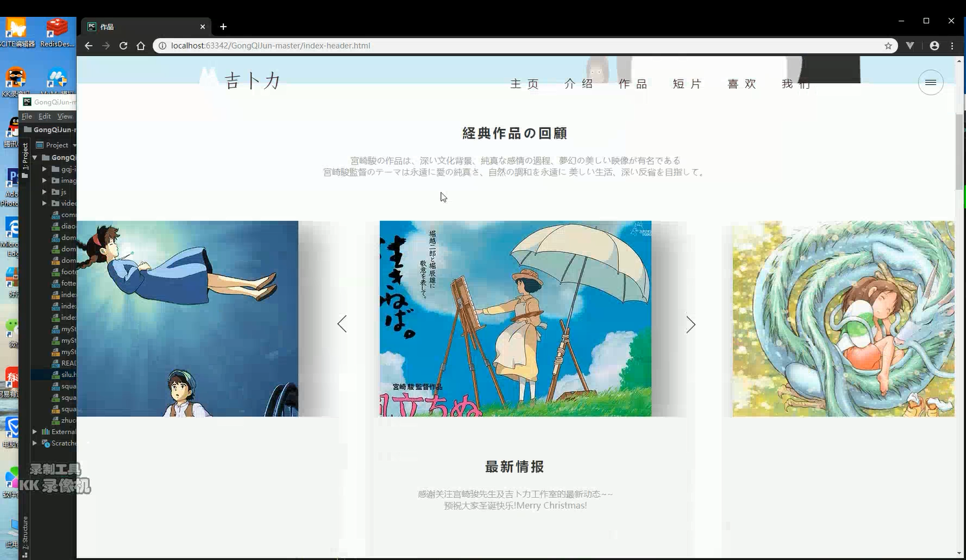Screen dimensions: 966x560
Task: Select the READ file in project tree
Action: coord(63,363)
